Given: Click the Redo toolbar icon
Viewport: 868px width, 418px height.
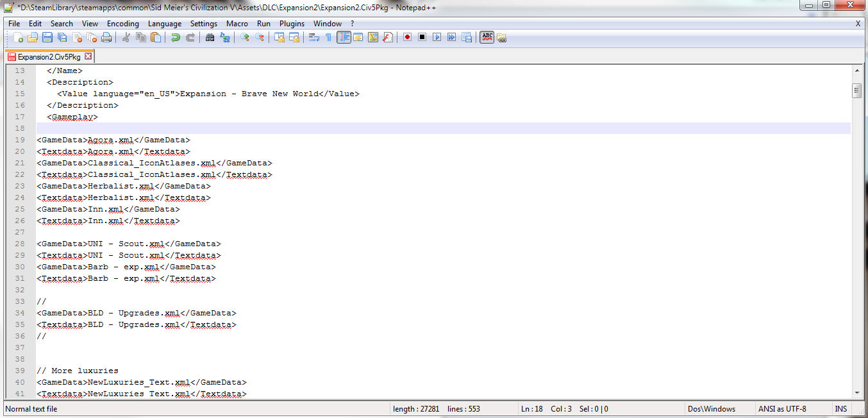Looking at the screenshot, I should pyautogui.click(x=190, y=37).
